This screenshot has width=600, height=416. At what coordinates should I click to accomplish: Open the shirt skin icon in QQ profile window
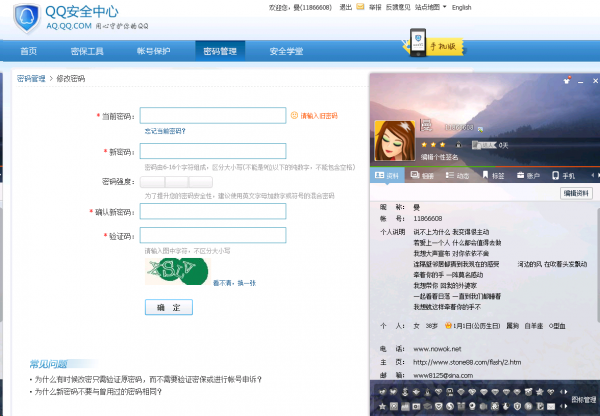coord(567,80)
